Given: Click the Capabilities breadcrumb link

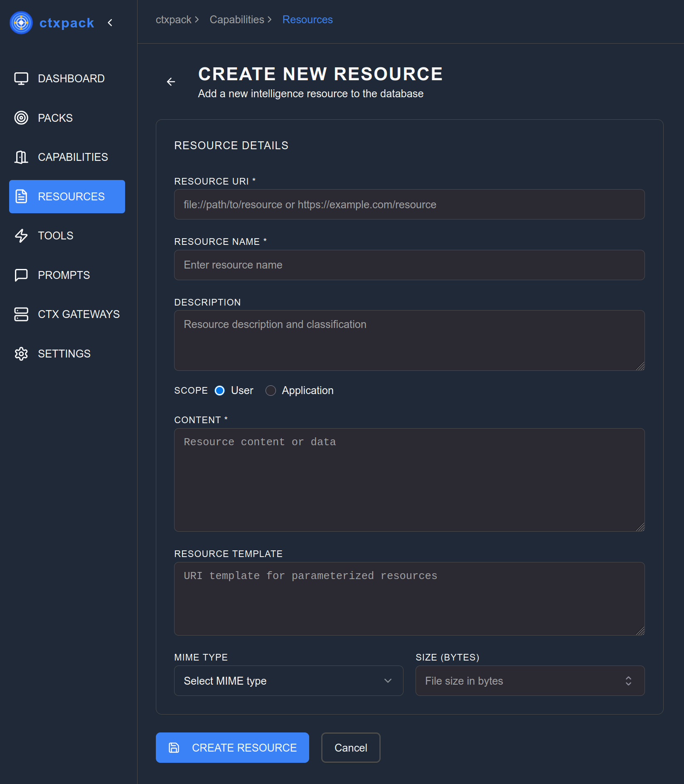Looking at the screenshot, I should pyautogui.click(x=237, y=20).
